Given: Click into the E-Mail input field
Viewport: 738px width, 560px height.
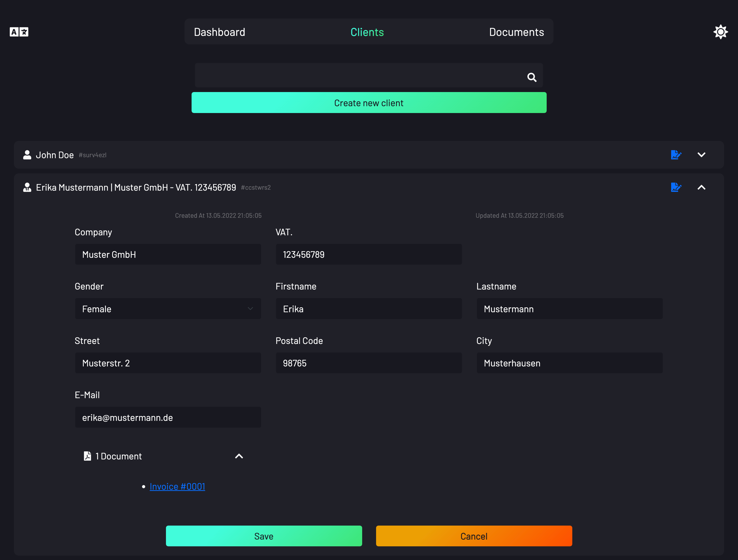Looking at the screenshot, I should [168, 417].
